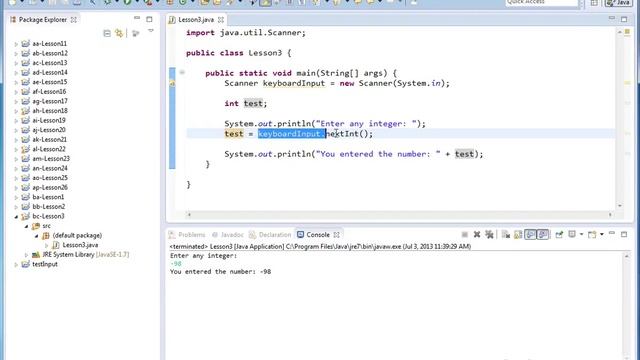Select the bb-Lesson2 project
Viewport: 640px width, 360px height.
click(x=49, y=207)
